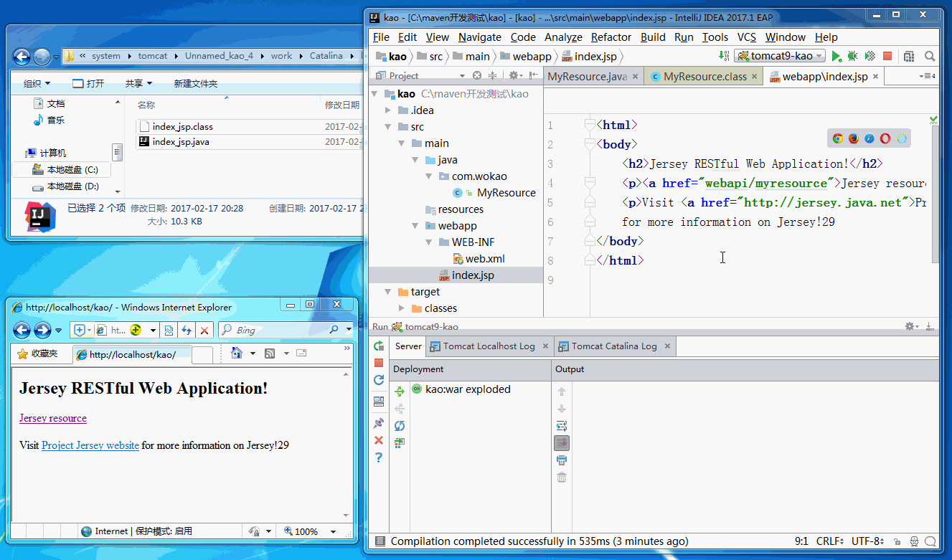Viewport: 952px width, 560px height.
Task: Rerun server from Run panel sidebar
Action: pyautogui.click(x=379, y=346)
